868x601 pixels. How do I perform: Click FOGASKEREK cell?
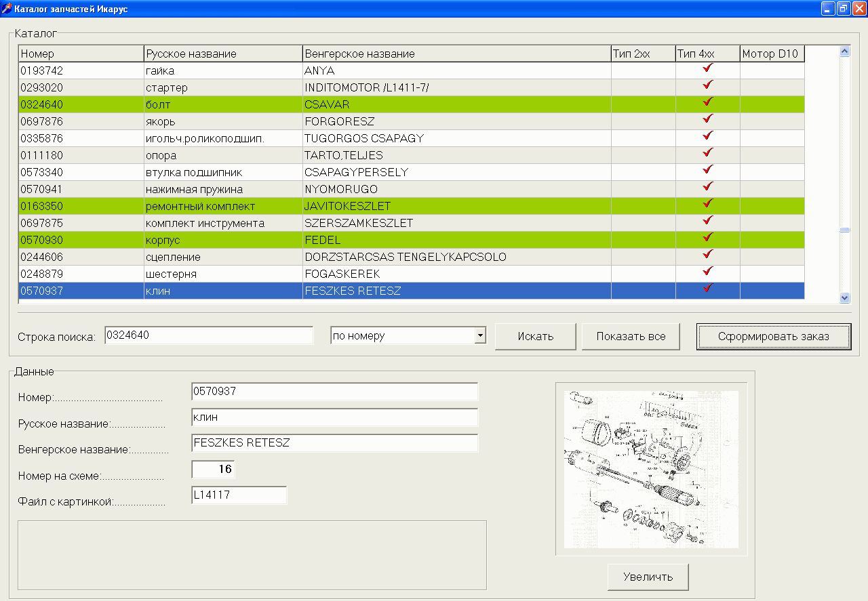coord(457,274)
